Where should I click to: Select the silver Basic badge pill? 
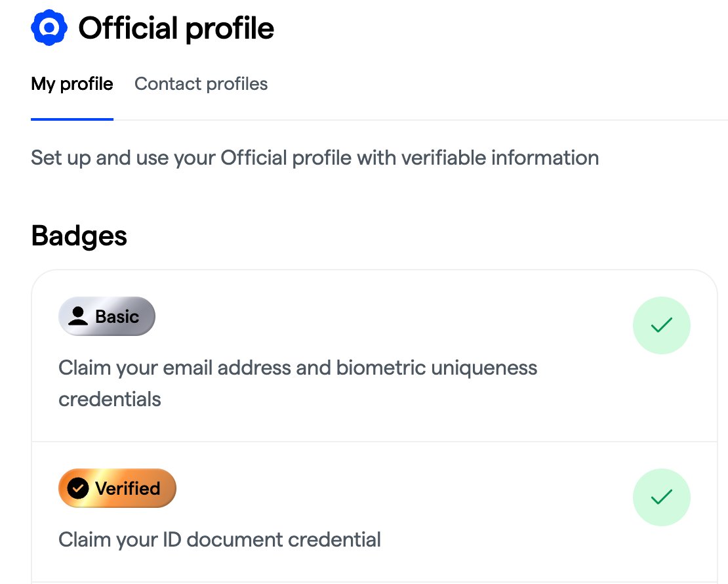[107, 317]
